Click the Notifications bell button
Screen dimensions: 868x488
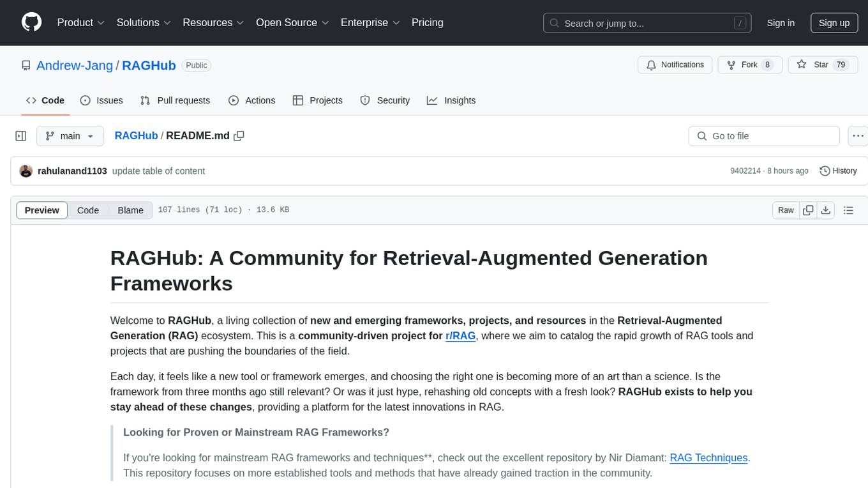click(675, 65)
